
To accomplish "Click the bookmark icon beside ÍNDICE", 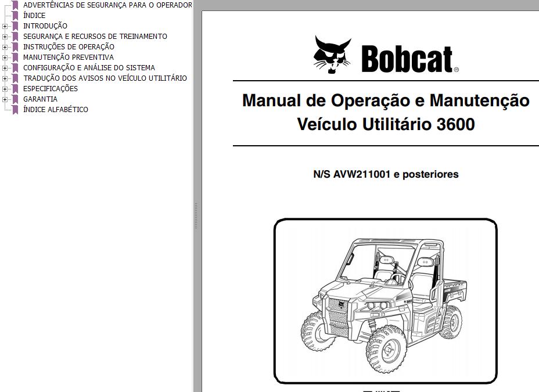I will [x=15, y=16].
